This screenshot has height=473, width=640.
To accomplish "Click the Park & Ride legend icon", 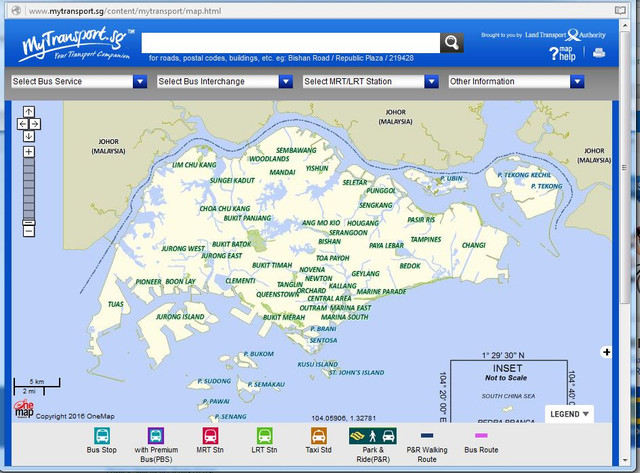I will [x=373, y=436].
